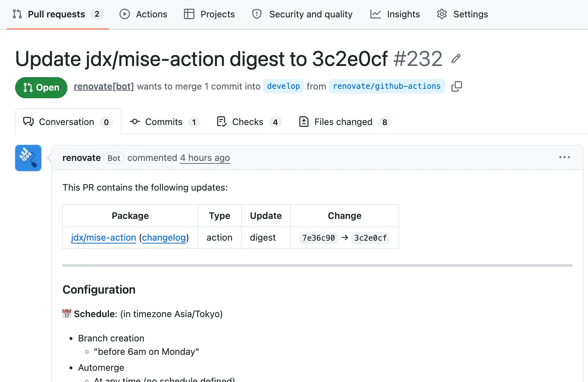588x382 pixels.
Task: Open the renovate/github-actions branch link
Action: pyautogui.click(x=387, y=86)
